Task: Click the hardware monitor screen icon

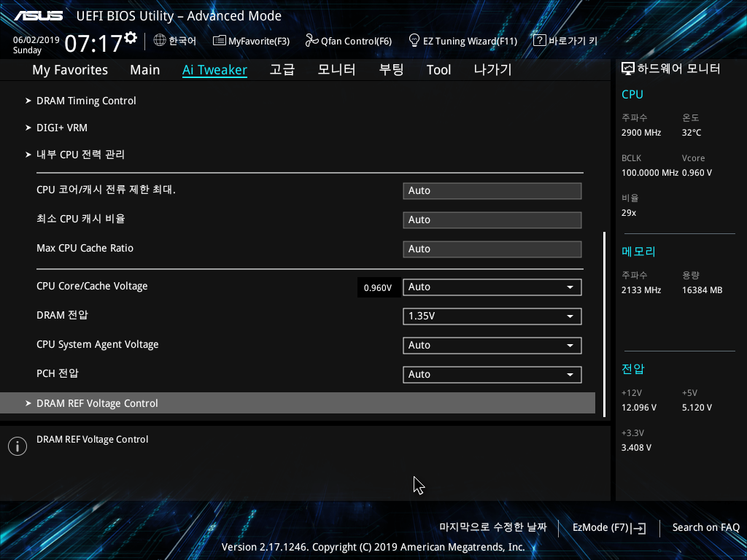Action: [628, 69]
